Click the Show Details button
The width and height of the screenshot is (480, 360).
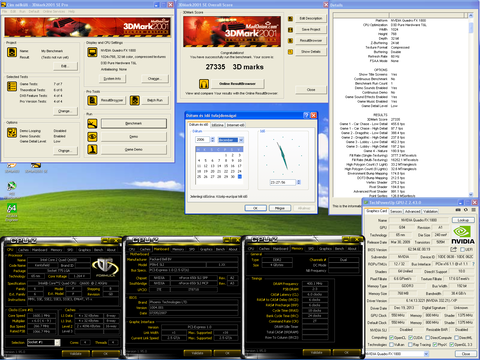[x=311, y=52]
